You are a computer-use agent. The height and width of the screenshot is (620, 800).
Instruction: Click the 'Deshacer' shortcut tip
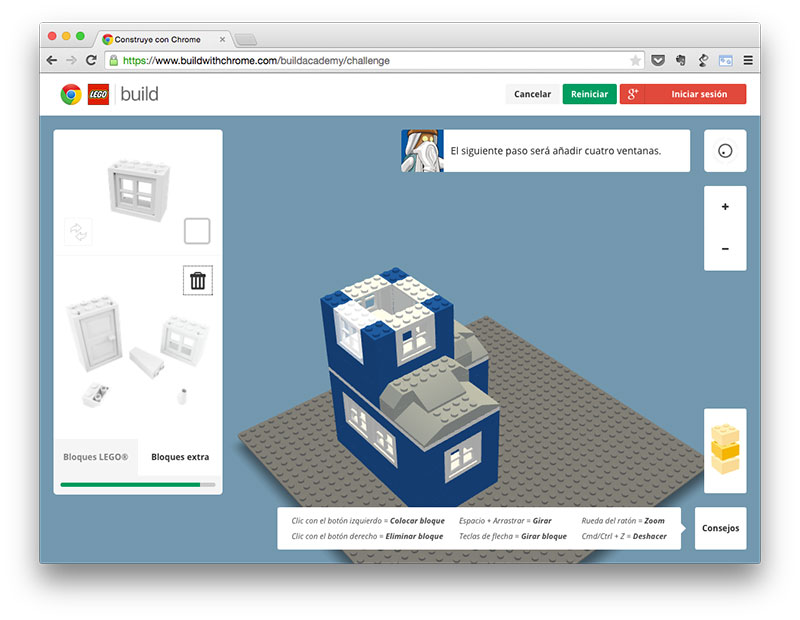pyautogui.click(x=624, y=536)
